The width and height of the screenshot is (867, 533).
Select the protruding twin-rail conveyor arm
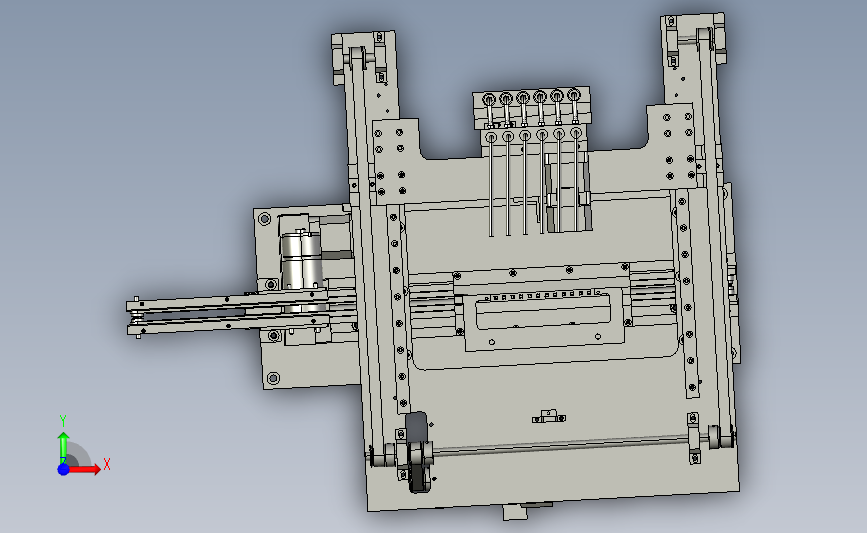click(229, 314)
